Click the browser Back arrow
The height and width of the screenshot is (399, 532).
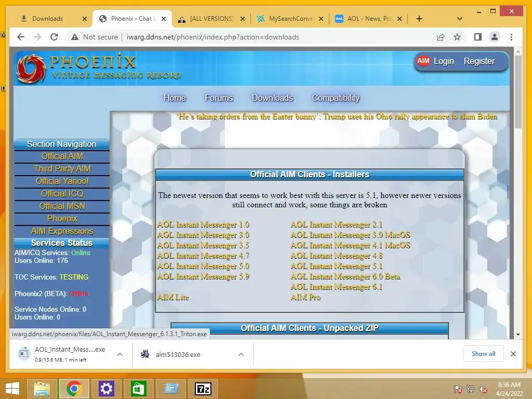click(21, 37)
